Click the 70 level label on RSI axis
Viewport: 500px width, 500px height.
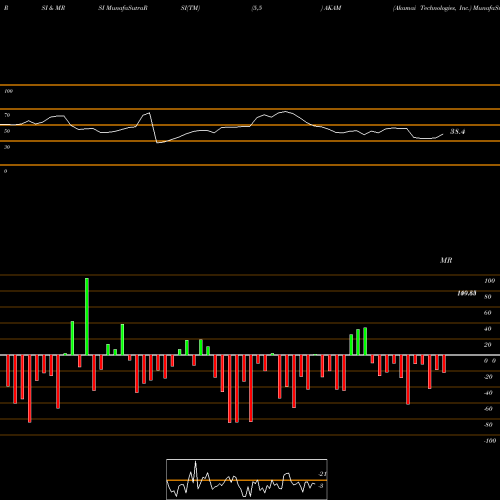click(x=7, y=115)
